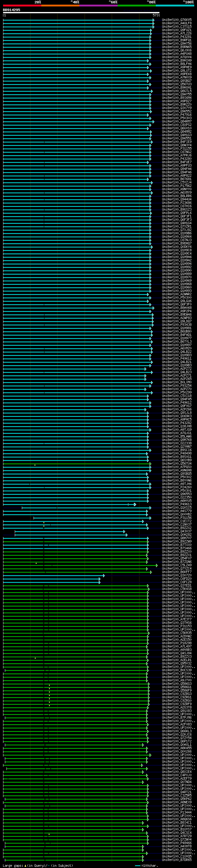Select hit UniRef100_A7QQV4
This screenshot has height=868, width=197.
tap(177, 57)
